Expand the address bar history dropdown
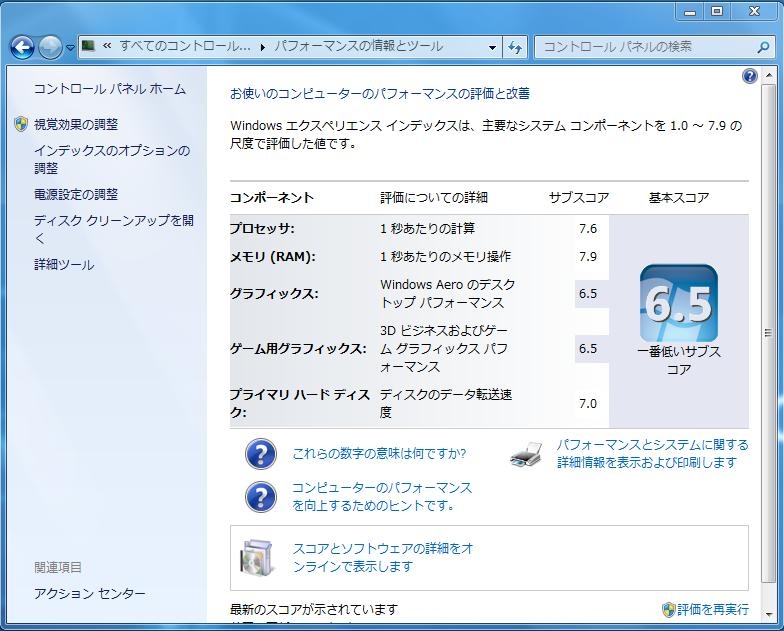The height and width of the screenshot is (631, 784). [493, 47]
